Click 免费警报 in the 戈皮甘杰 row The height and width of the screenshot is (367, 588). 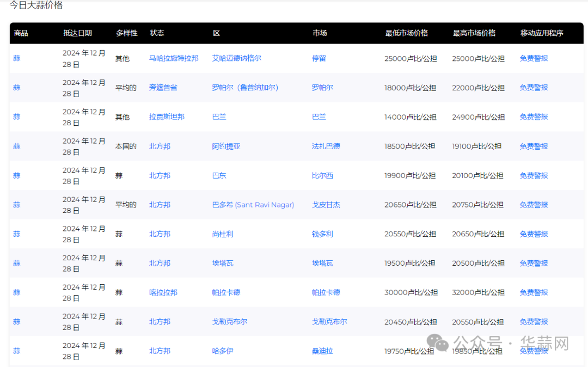(x=534, y=205)
